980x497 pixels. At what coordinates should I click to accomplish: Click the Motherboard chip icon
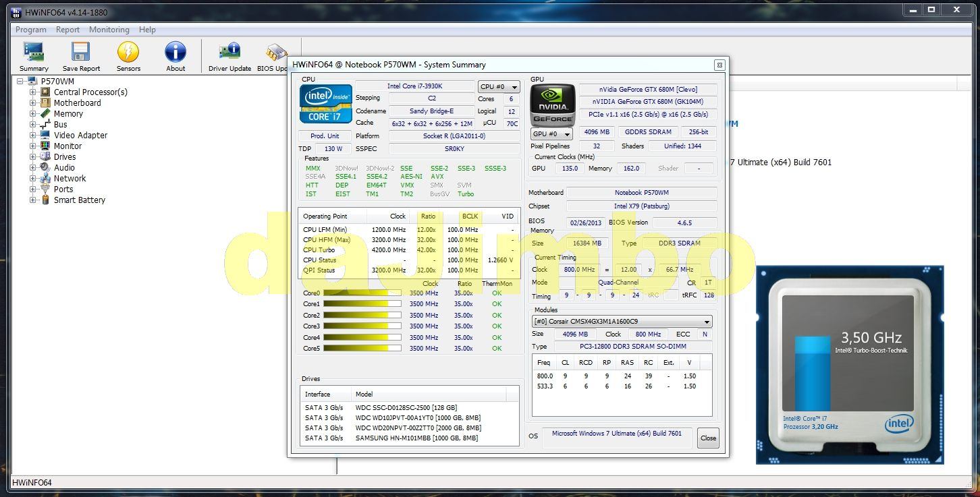[x=45, y=103]
